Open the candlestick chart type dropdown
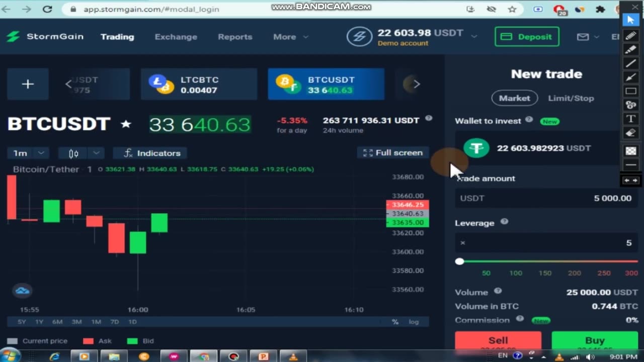Viewport: 644px width, 362px height. [81, 153]
